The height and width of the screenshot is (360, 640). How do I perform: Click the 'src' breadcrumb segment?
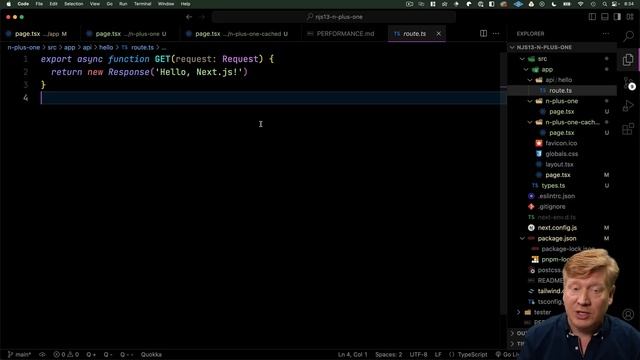[x=52, y=47]
